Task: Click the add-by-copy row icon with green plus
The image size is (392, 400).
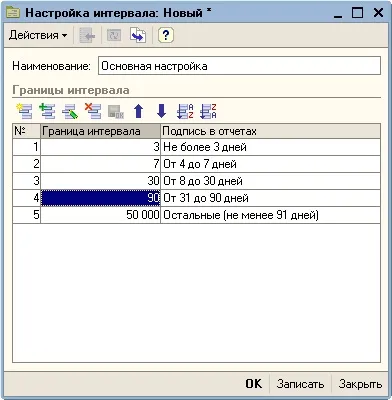Action: pyautogui.click(x=47, y=111)
